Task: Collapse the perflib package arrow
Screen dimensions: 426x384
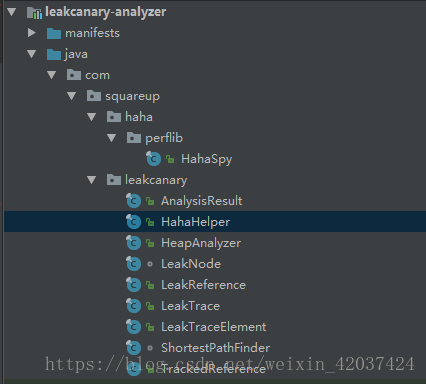Action: point(112,138)
